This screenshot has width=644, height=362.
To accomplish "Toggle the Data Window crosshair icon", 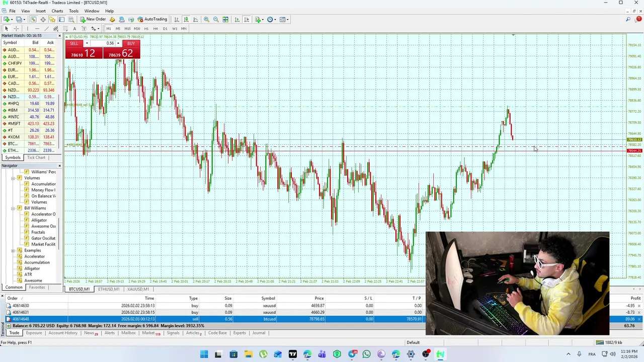I will click(43, 19).
